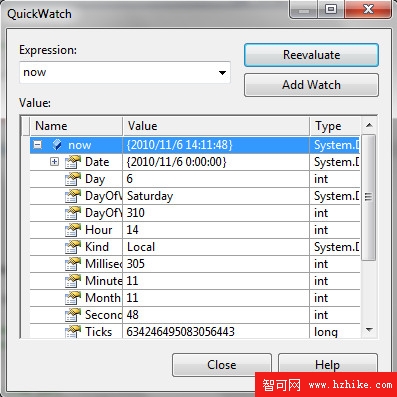
Task: Click the Add Watch button
Action: pyautogui.click(x=311, y=85)
